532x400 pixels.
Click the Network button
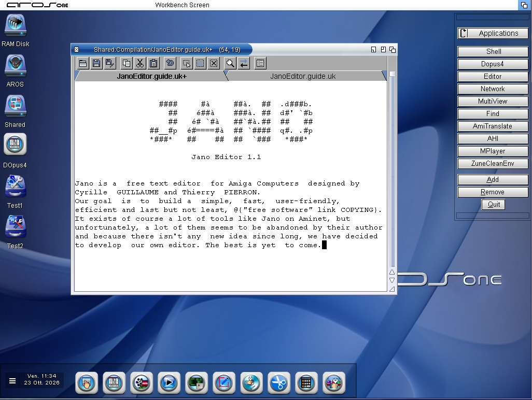coord(493,89)
